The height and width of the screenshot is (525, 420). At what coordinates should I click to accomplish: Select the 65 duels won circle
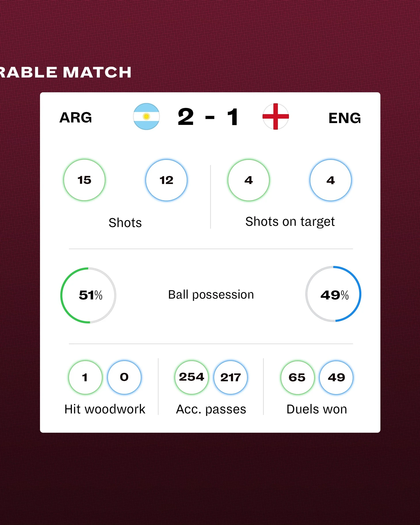(297, 377)
